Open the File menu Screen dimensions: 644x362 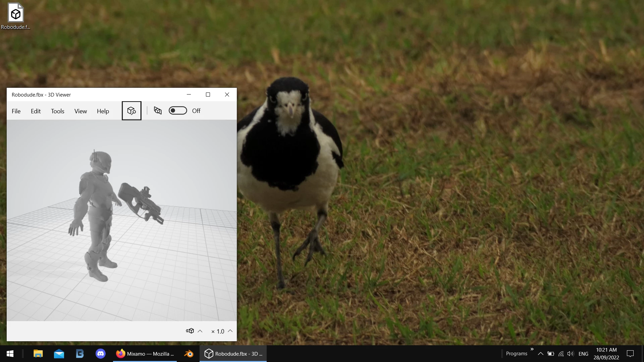click(16, 111)
